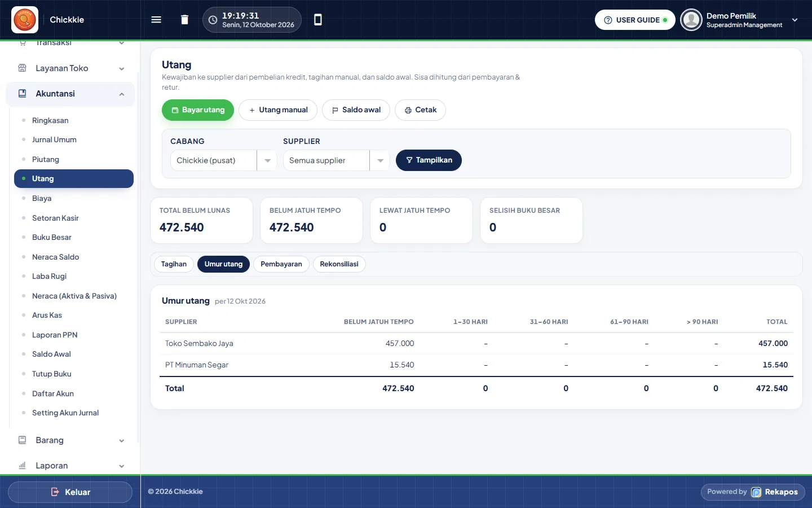Screen dimensions: 812x508
Task: Click the Utang manual button
Action: click(x=278, y=110)
